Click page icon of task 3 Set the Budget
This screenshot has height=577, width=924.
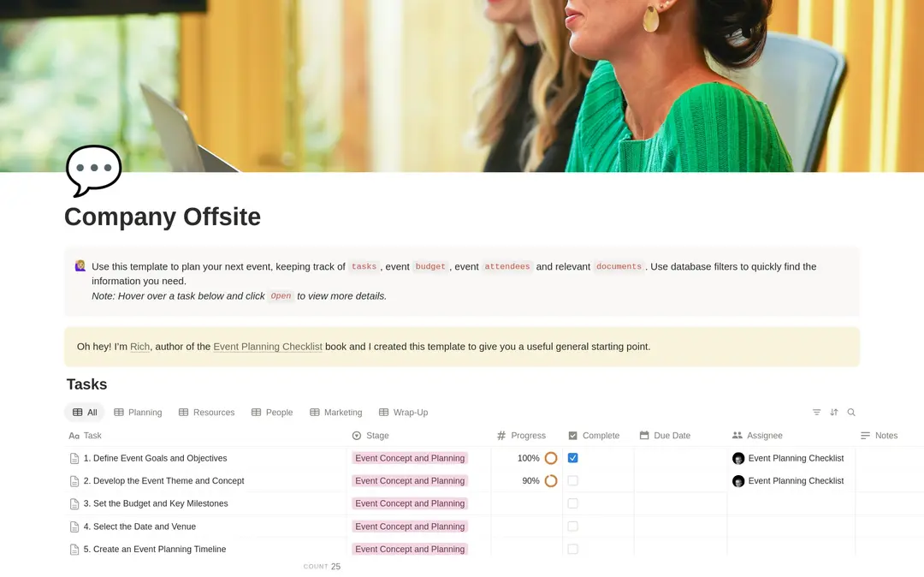point(74,504)
